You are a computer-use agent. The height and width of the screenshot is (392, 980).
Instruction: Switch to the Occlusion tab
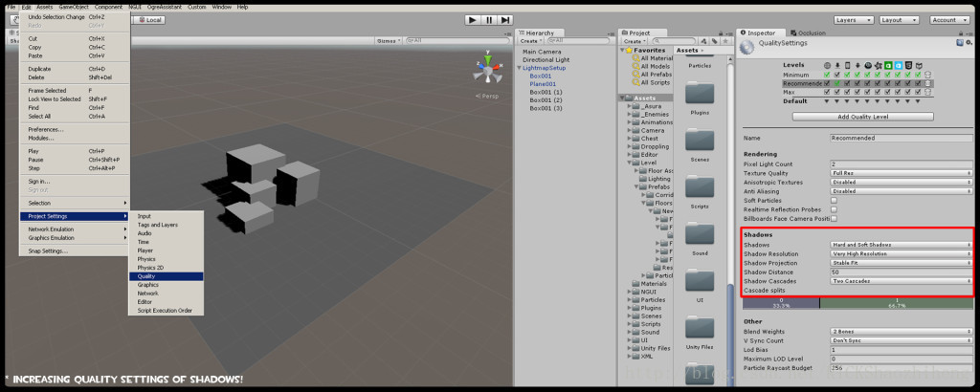(x=808, y=33)
